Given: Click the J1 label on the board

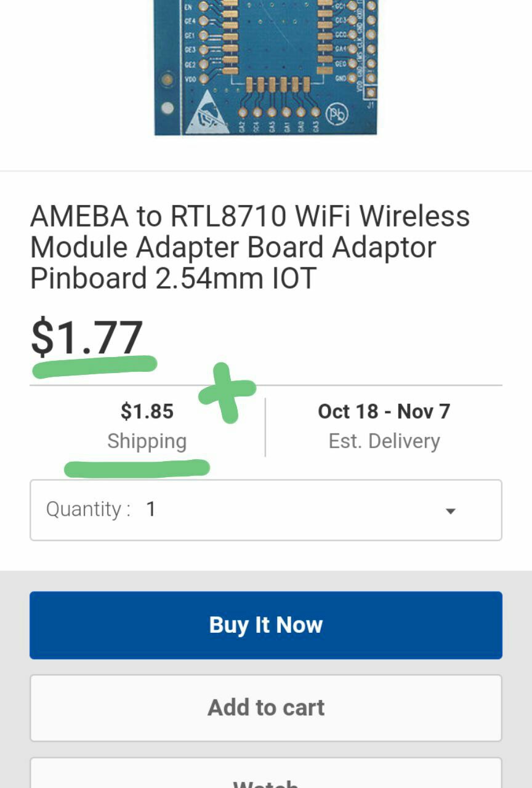Looking at the screenshot, I should point(371,105).
